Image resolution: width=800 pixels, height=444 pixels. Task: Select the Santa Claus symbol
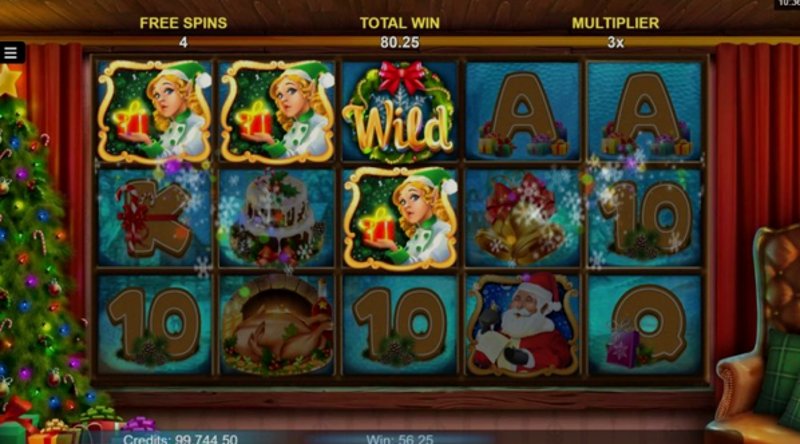[522, 325]
